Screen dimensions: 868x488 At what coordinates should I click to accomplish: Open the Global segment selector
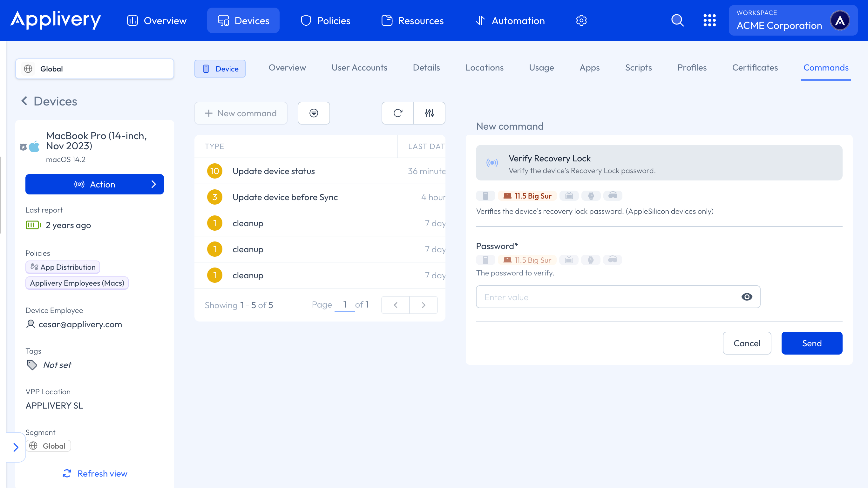click(94, 69)
